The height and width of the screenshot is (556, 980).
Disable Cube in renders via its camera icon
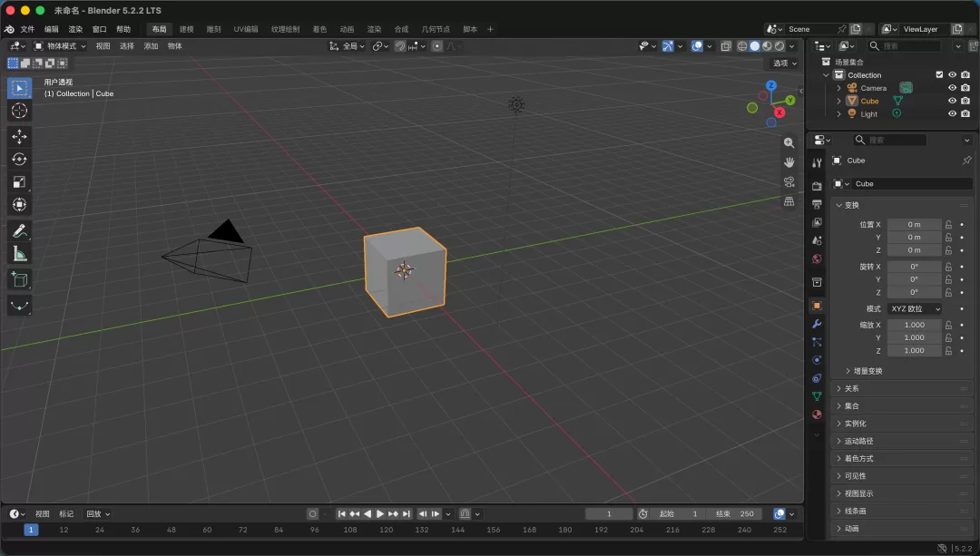pyautogui.click(x=965, y=101)
